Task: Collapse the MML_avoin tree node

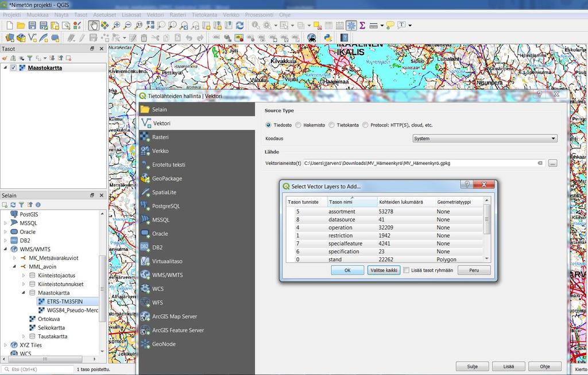Action: pos(14,266)
